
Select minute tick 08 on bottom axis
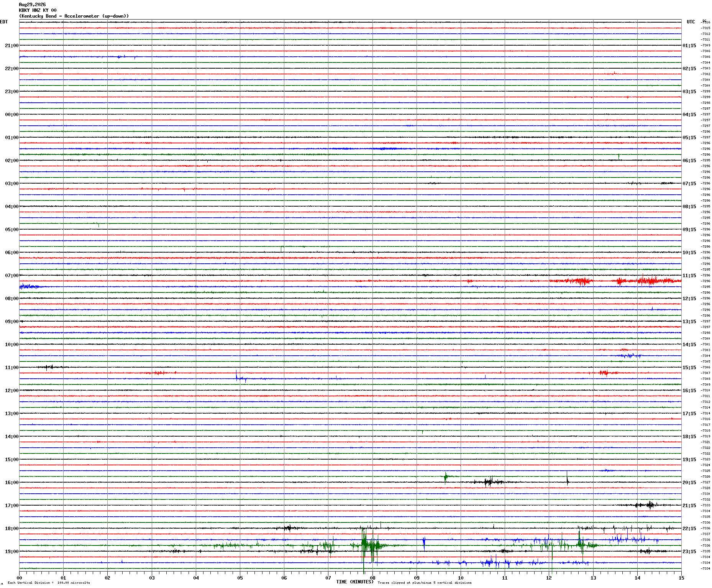(372, 578)
